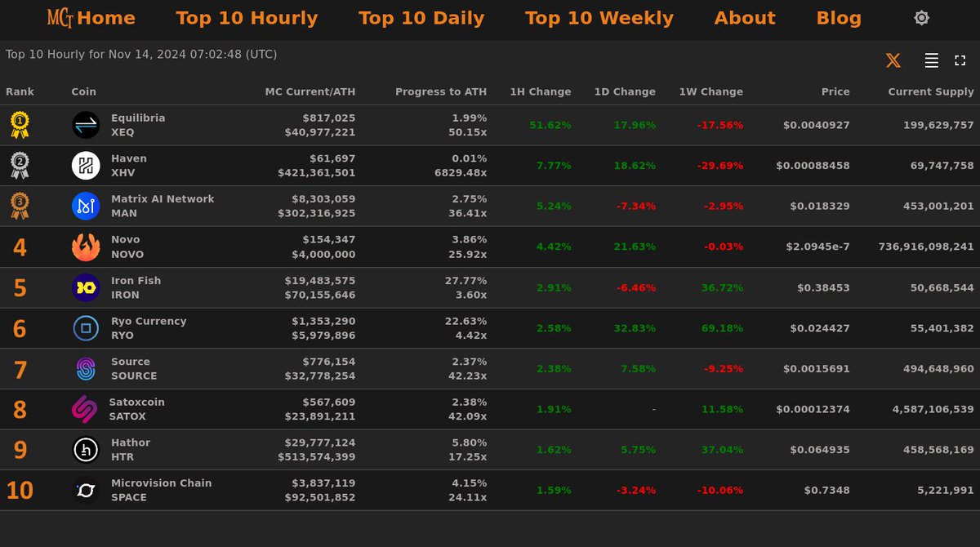Click Equilibria's 51.62% hourly change
This screenshot has width=980, height=547.
[x=550, y=125]
